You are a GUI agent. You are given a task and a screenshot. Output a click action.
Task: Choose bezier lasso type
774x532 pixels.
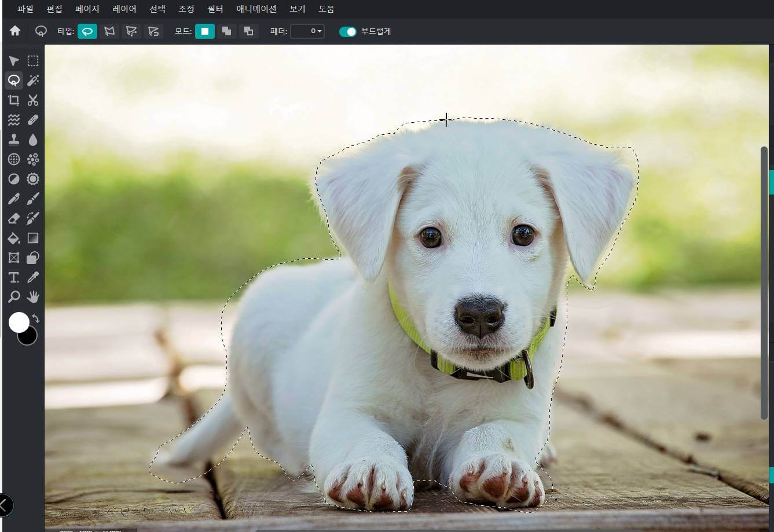pyautogui.click(x=131, y=31)
